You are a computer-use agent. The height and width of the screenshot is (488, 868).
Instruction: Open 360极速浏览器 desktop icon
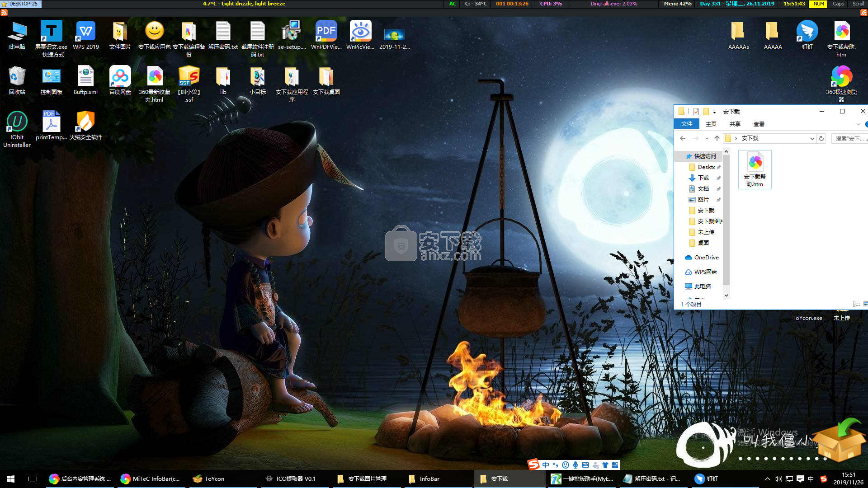coord(841,84)
